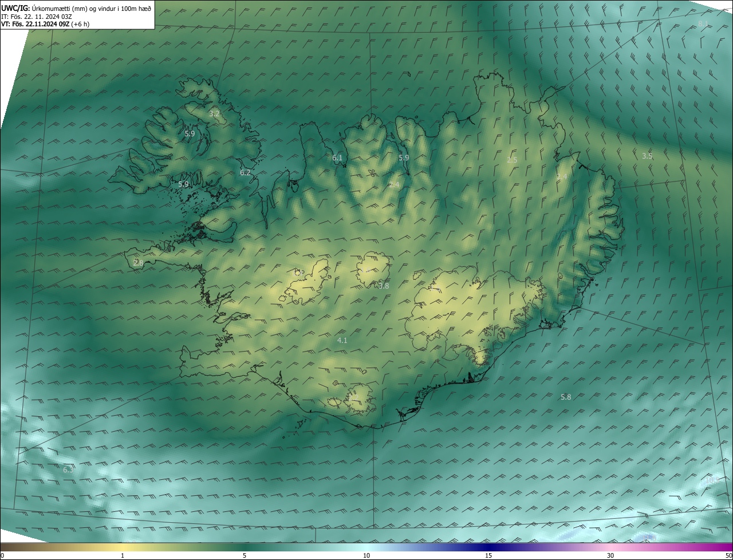Select the 'IT: Fös. 22. 11. 2024 03Z' line
This screenshot has width=733, height=560.
(x=36, y=17)
